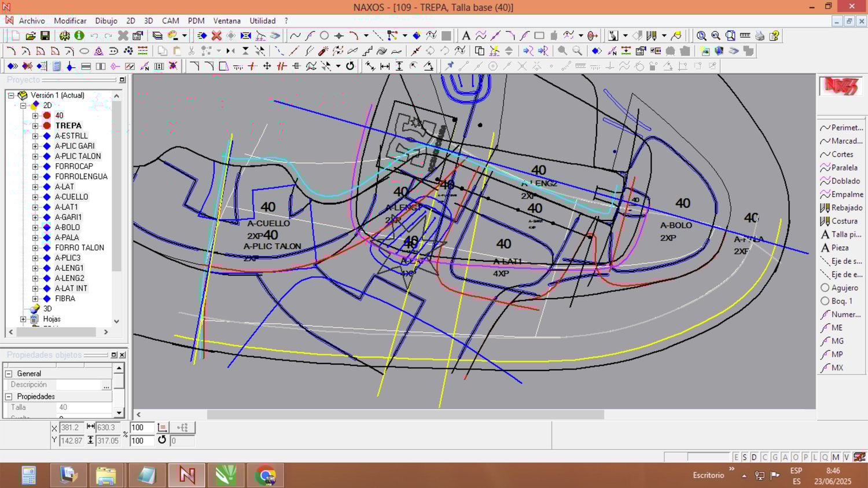Open the Archivo menu
The width and height of the screenshot is (868, 488).
tap(32, 21)
